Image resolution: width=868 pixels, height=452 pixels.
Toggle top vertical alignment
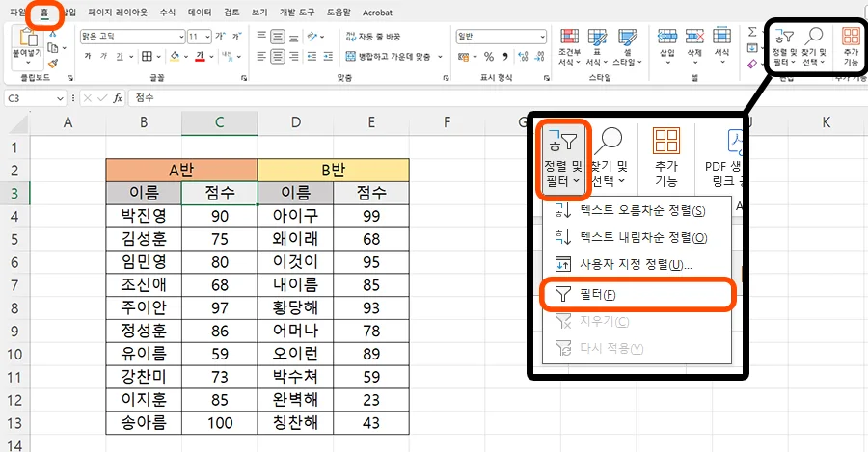[x=261, y=37]
